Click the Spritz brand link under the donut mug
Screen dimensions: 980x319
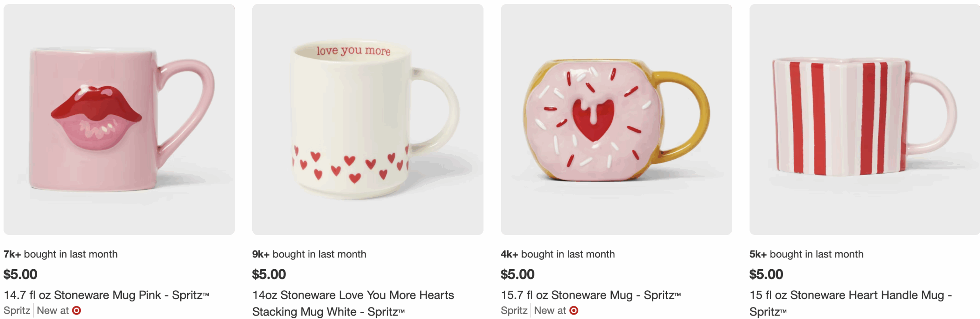pos(514,310)
